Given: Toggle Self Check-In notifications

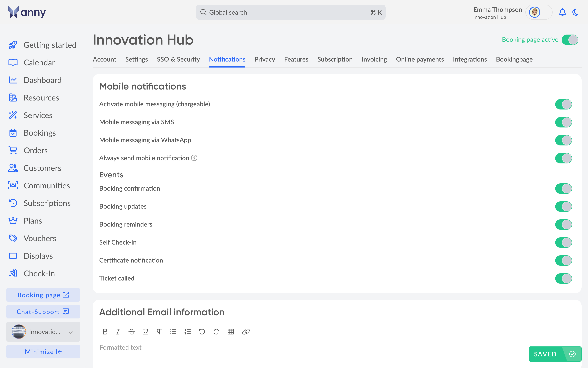Looking at the screenshot, I should coord(563,243).
